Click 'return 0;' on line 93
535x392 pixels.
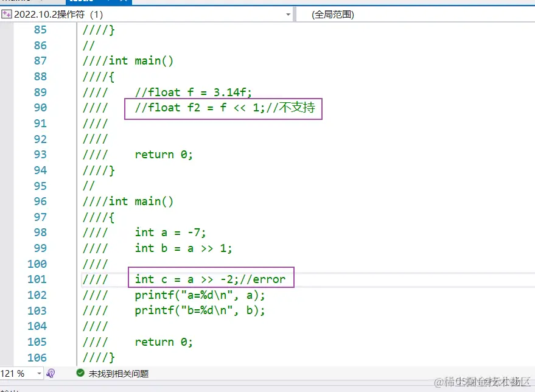point(164,155)
